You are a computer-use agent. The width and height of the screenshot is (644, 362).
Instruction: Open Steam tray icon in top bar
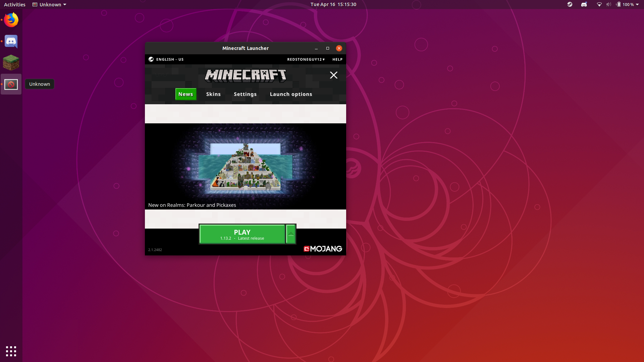point(570,4)
